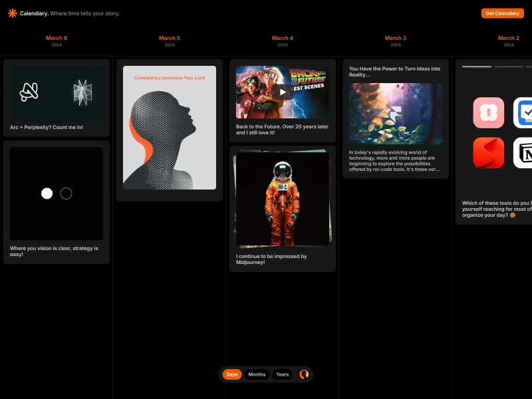The width and height of the screenshot is (532, 399).
Task: Open the red S-shaped app icon
Action: tap(488, 153)
